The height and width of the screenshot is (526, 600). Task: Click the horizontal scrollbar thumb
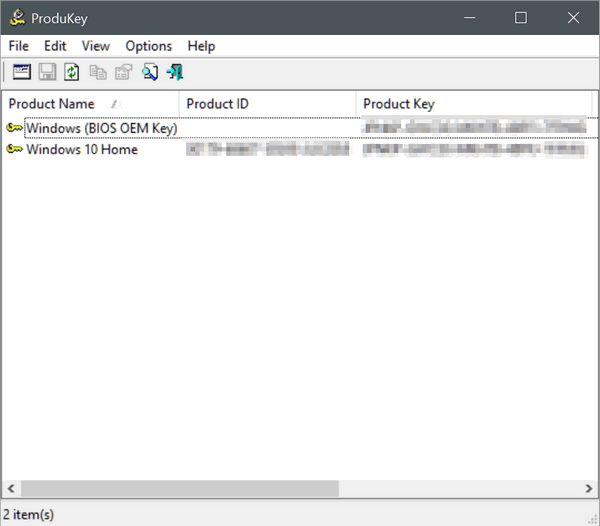pos(179,489)
